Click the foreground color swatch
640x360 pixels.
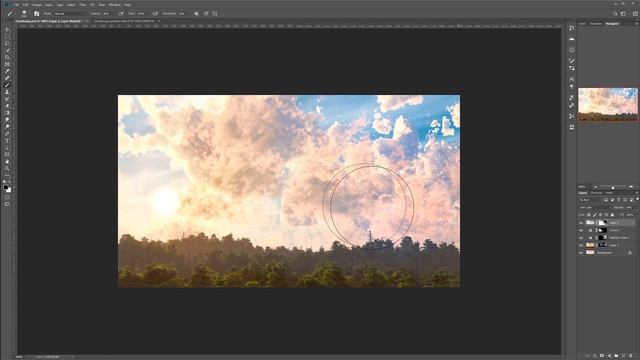coord(6,188)
